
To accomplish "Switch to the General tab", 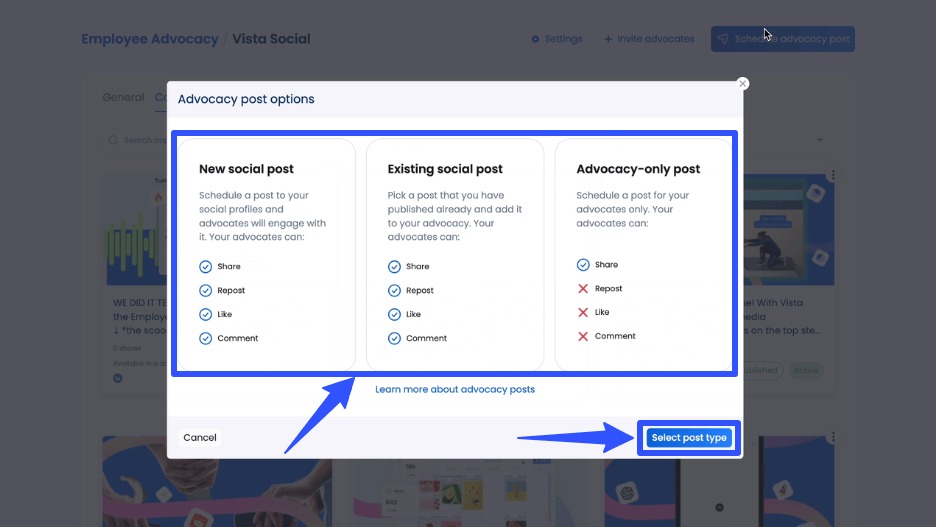I will pyautogui.click(x=123, y=98).
